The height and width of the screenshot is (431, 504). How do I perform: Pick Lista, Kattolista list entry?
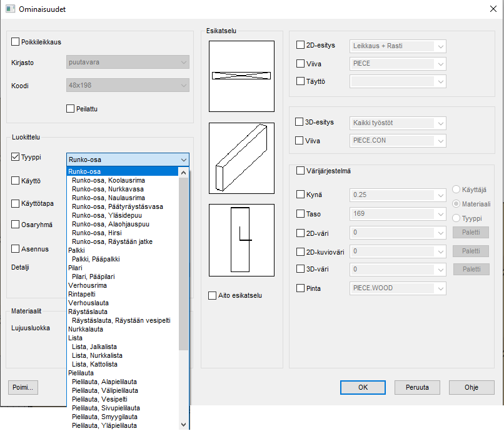94,364
